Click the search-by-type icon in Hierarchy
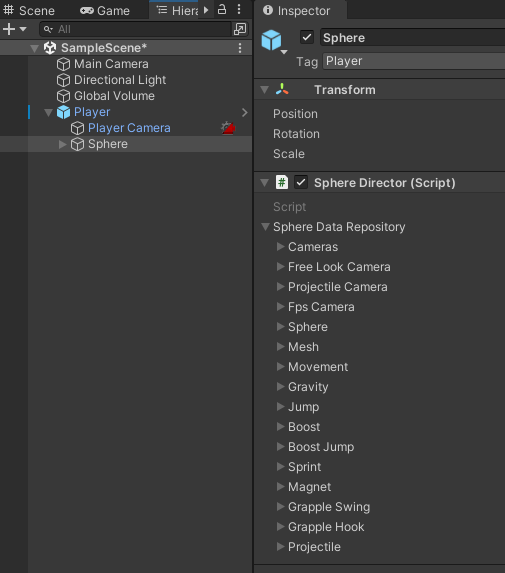505x573 pixels. tap(240, 29)
